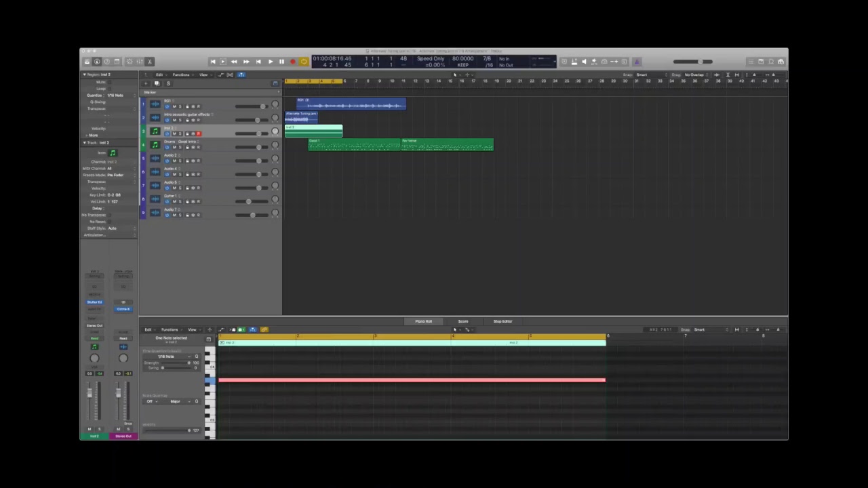This screenshot has height=488, width=868.
Task: Click the Fast Forward transport button
Action: (x=246, y=62)
